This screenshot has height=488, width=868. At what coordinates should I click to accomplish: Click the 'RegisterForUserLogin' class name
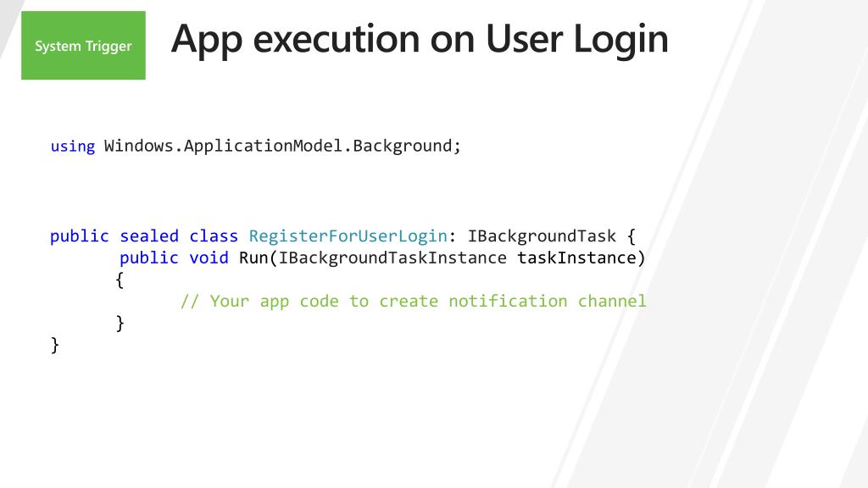(348, 236)
